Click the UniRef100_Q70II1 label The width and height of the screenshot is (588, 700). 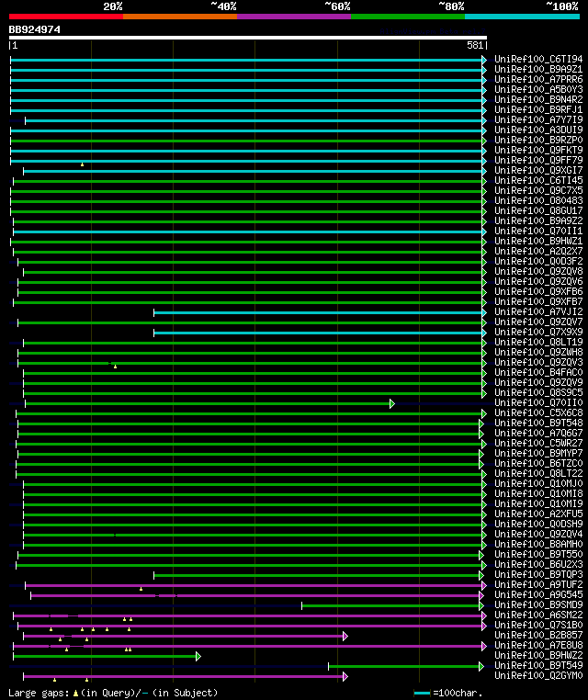click(538, 231)
